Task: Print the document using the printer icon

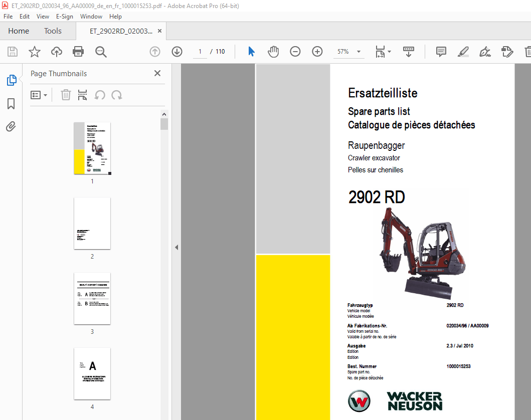Action: tap(78, 52)
